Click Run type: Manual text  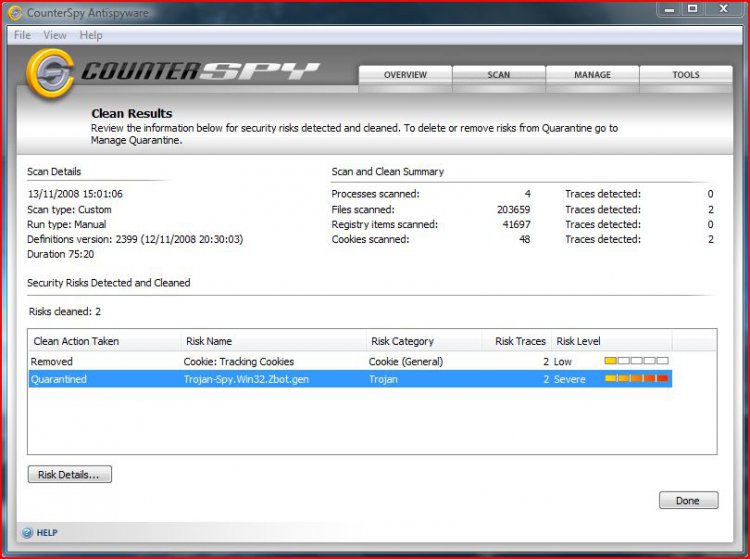66,224
